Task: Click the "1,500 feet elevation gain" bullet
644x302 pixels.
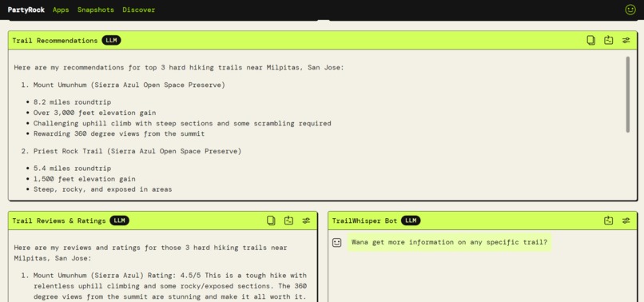Action: [85, 179]
